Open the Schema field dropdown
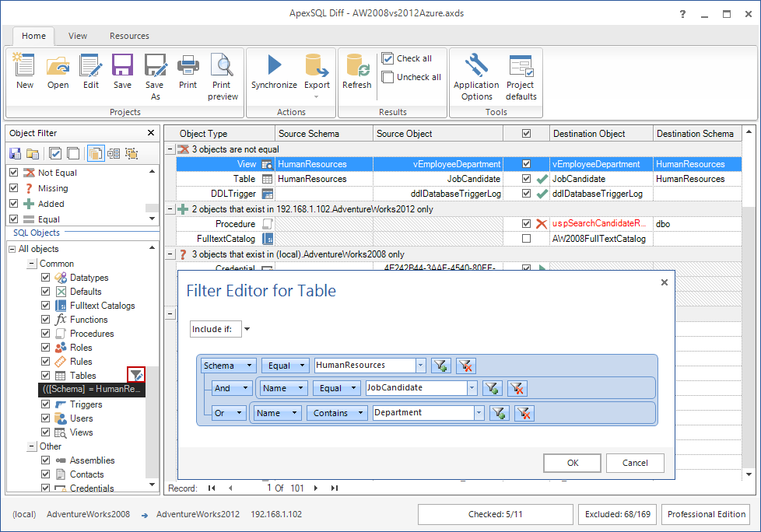 coord(249,366)
